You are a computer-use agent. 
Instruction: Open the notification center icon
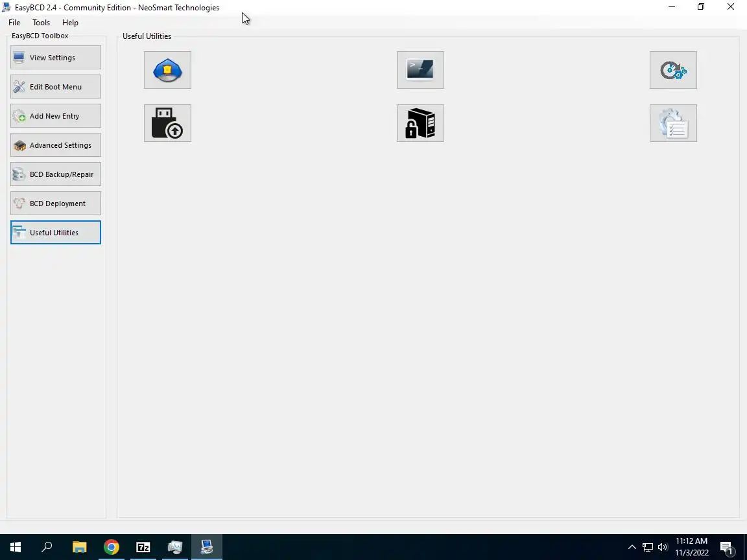726,548
